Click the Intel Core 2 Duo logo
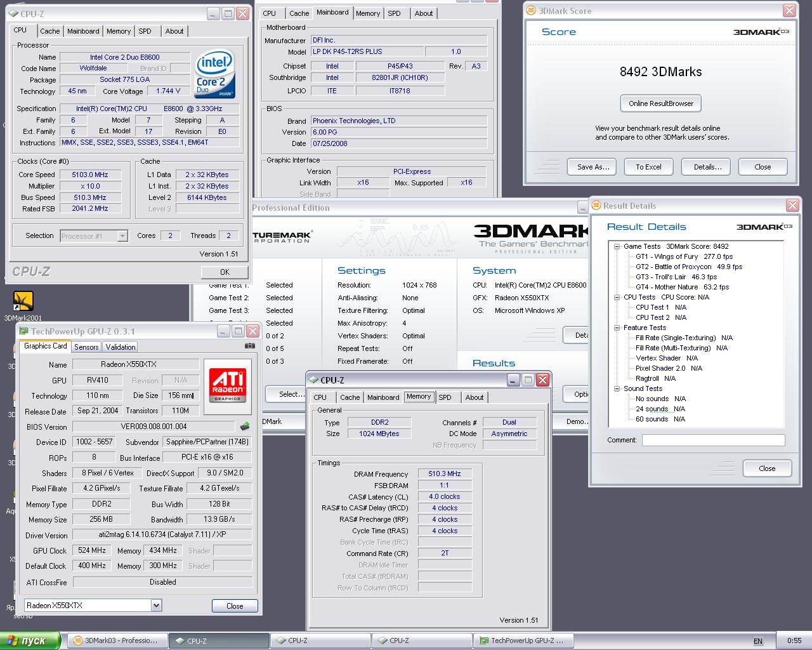 point(215,75)
